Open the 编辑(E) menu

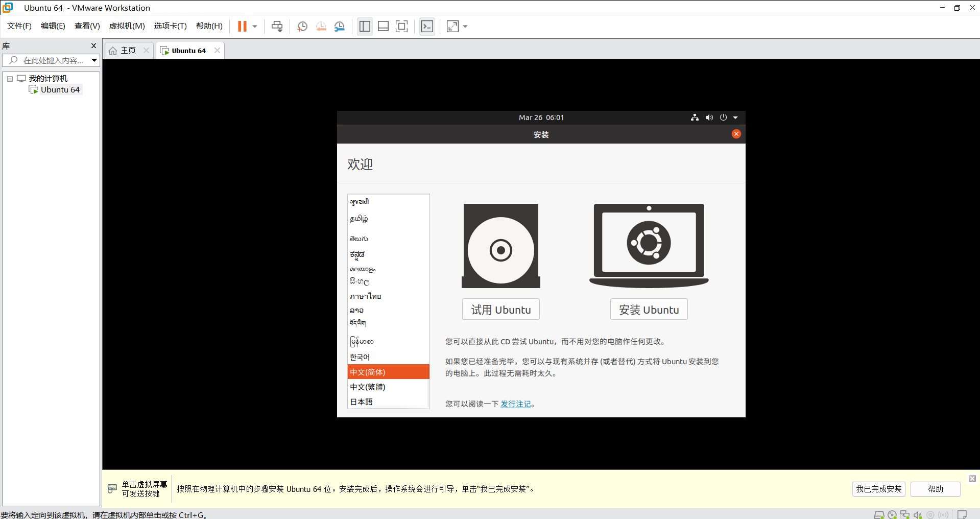(53, 26)
